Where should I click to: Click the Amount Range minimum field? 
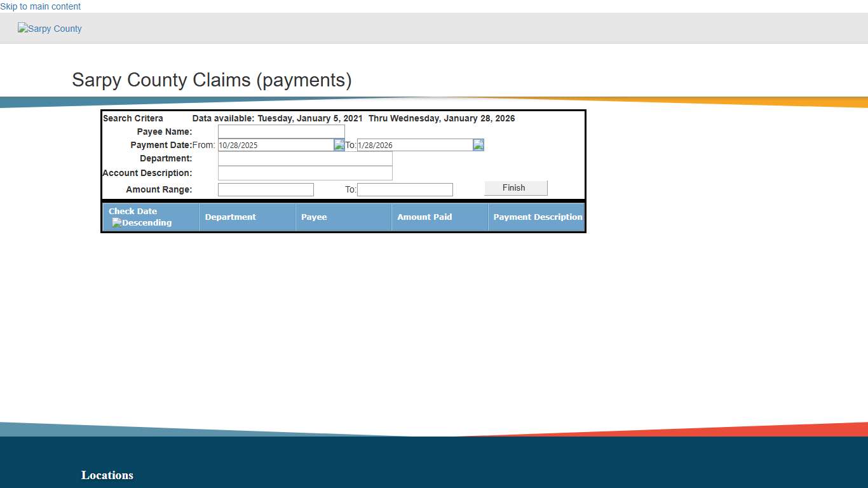266,189
